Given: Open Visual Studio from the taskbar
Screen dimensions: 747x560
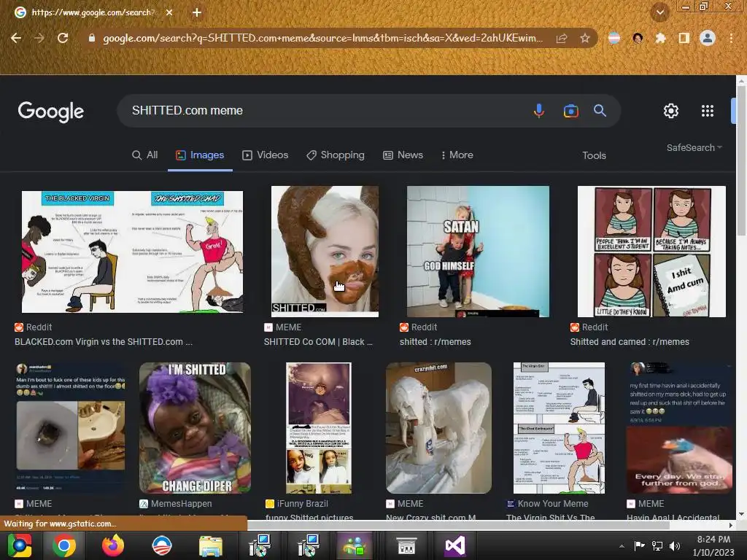Looking at the screenshot, I should (455, 545).
